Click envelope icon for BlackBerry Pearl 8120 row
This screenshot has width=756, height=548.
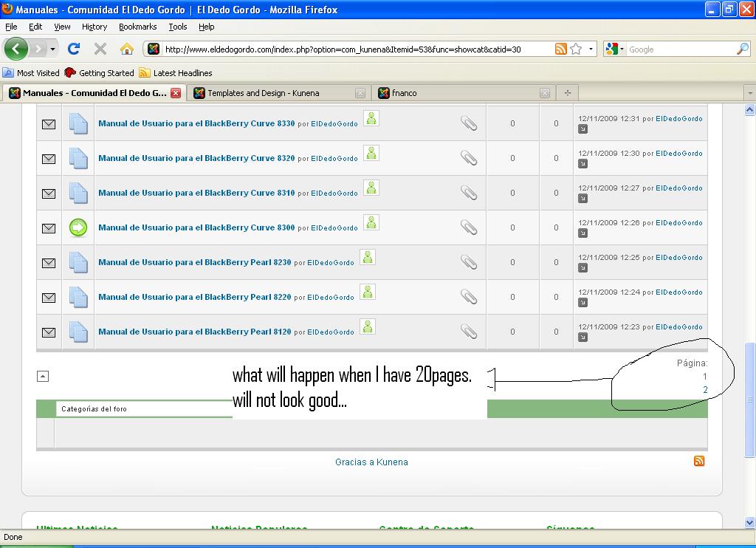pyautogui.click(x=49, y=332)
